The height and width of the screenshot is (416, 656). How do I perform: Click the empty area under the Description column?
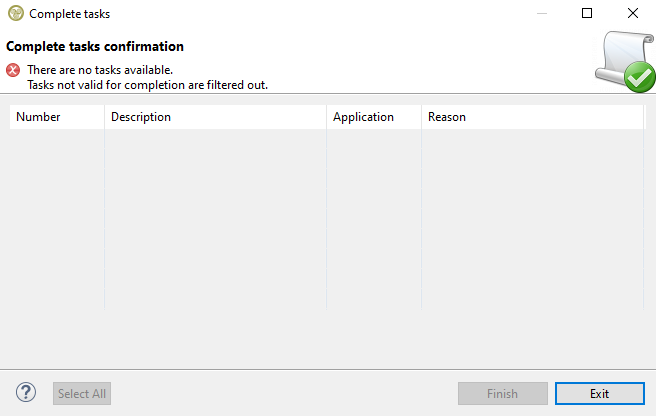tap(215, 220)
